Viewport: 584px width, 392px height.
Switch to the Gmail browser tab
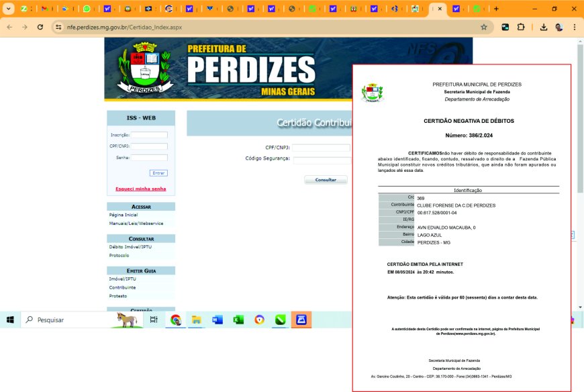point(44,9)
